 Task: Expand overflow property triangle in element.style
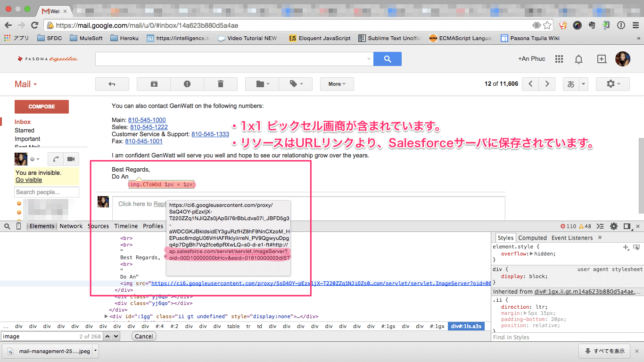pos(532,254)
